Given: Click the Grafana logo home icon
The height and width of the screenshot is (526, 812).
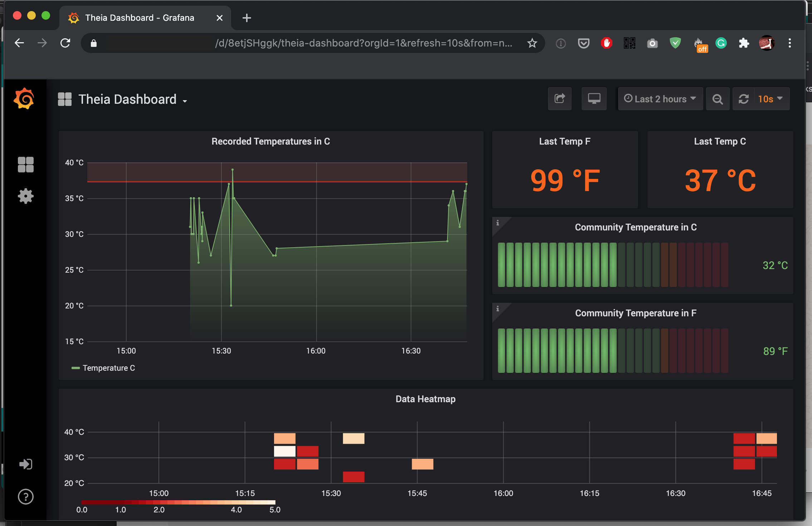Looking at the screenshot, I should point(24,99).
